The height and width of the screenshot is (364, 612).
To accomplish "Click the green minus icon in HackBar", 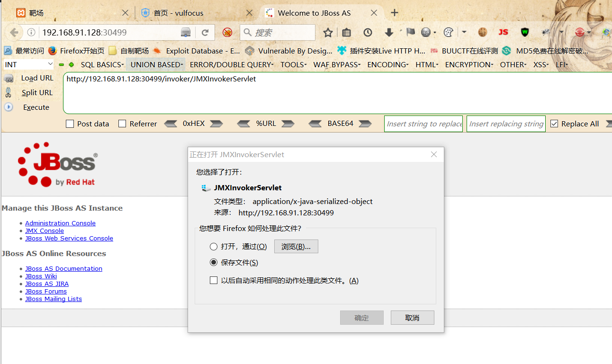I will click(61, 65).
